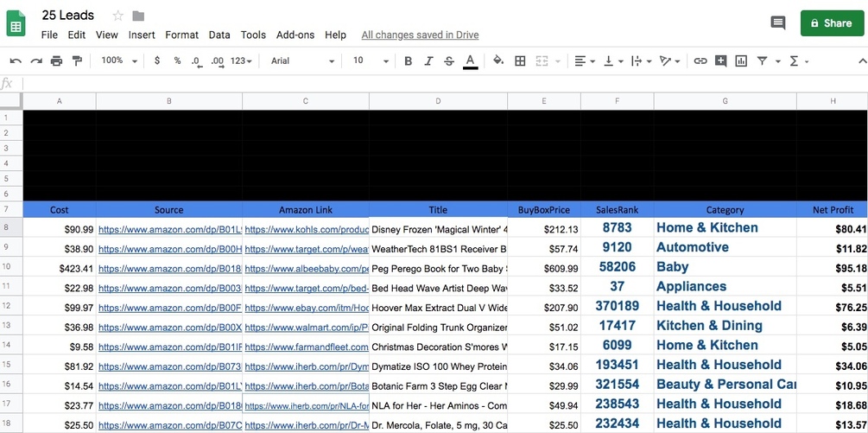The height and width of the screenshot is (433, 868).
Task: Open the text color picker
Action: pyautogui.click(x=470, y=60)
